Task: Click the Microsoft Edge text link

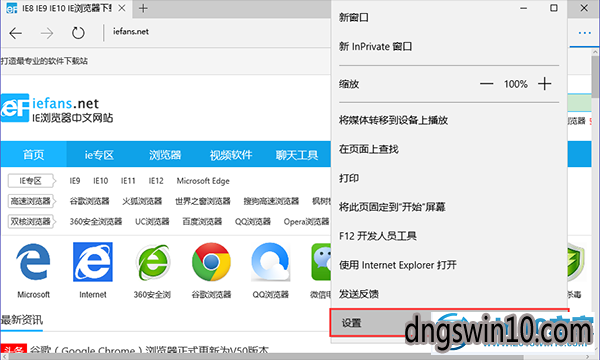Action: (x=203, y=181)
